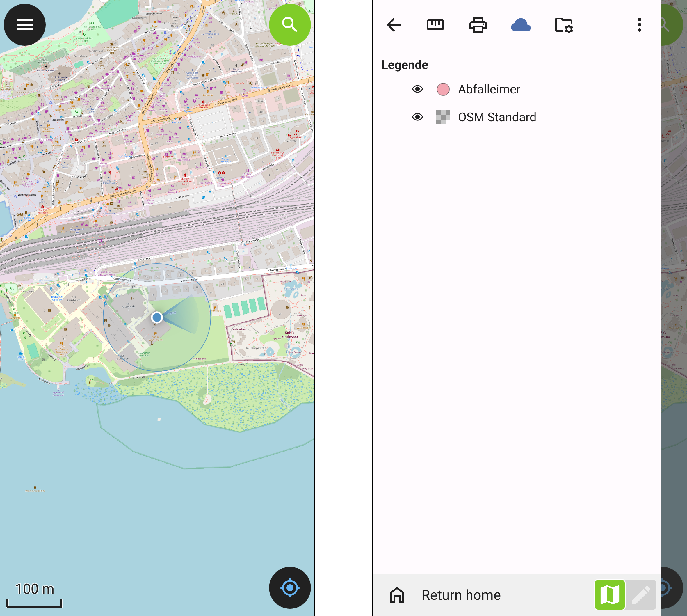
Task: Click the Abfalleimer pink color symbol
Action: coord(443,89)
